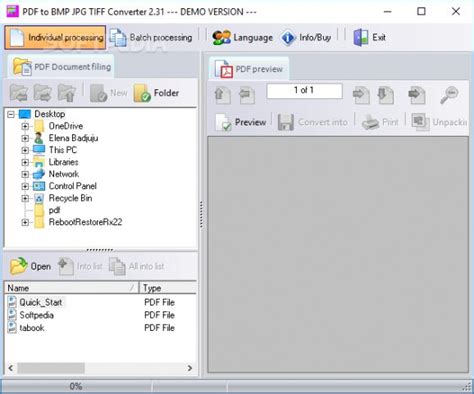
Task: Click the page number field
Action: tap(304, 91)
